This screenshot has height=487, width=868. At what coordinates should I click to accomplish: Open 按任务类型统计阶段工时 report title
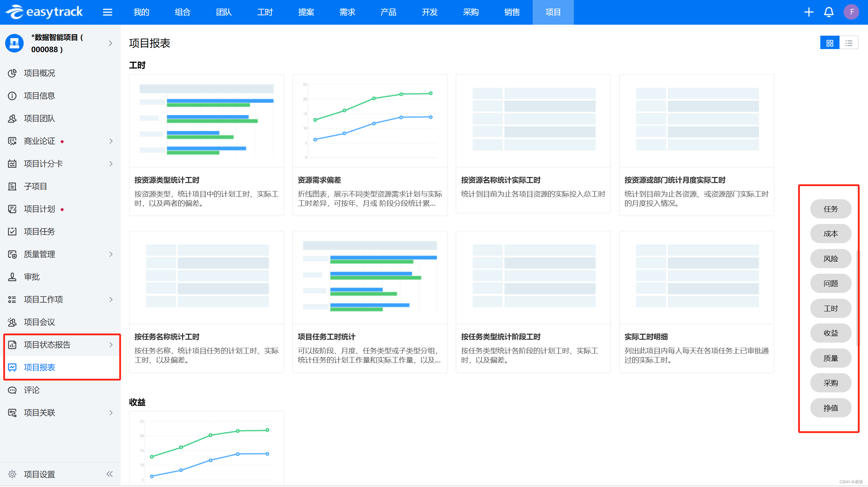click(501, 337)
